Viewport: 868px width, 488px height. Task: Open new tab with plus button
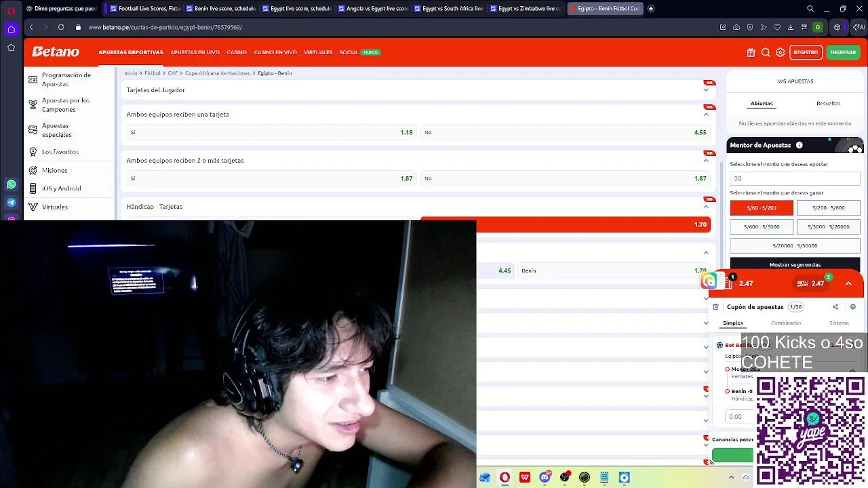tap(651, 9)
